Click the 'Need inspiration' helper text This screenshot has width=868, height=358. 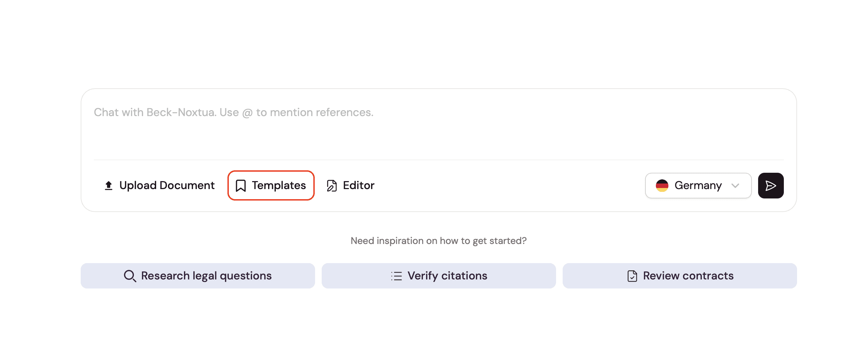pyautogui.click(x=438, y=241)
